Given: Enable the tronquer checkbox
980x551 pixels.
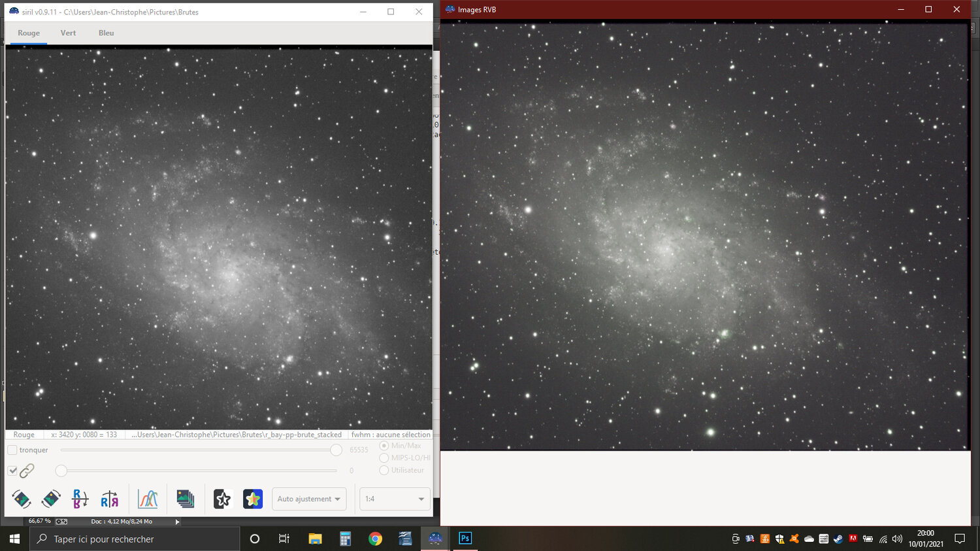Looking at the screenshot, I should [12, 450].
